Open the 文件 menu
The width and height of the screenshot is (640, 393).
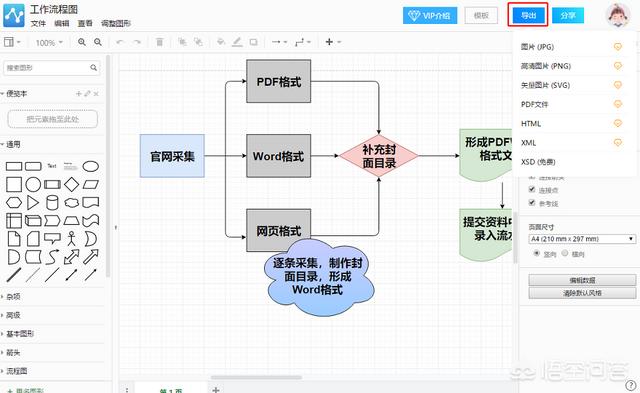coord(38,24)
